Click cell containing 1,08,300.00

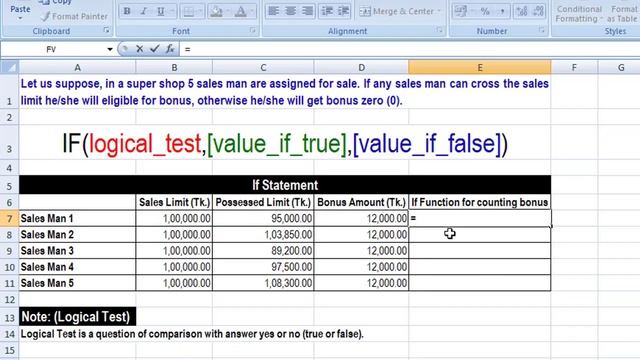pyautogui.click(x=263, y=283)
